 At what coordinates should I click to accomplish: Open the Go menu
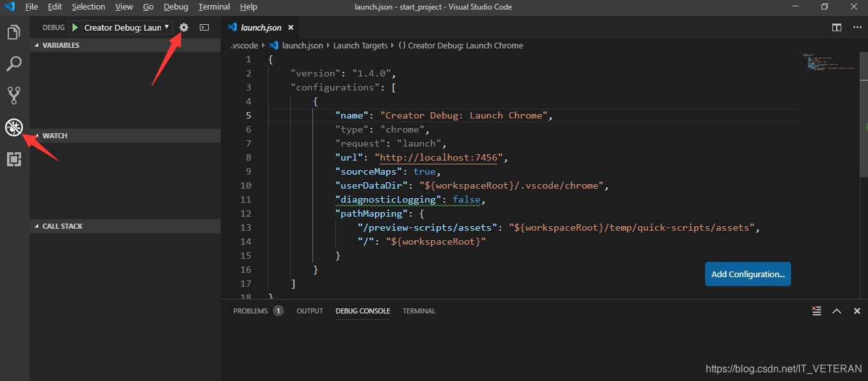pyautogui.click(x=148, y=7)
